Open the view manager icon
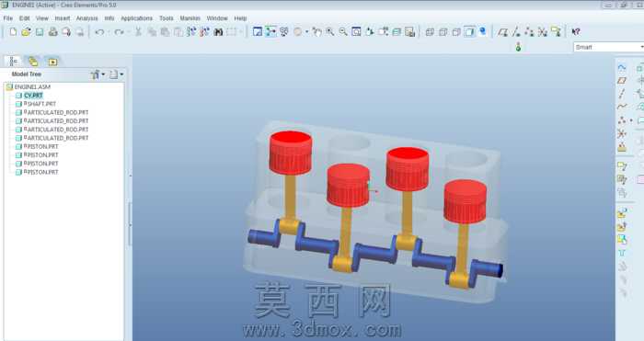644x341 pixels. (410, 31)
